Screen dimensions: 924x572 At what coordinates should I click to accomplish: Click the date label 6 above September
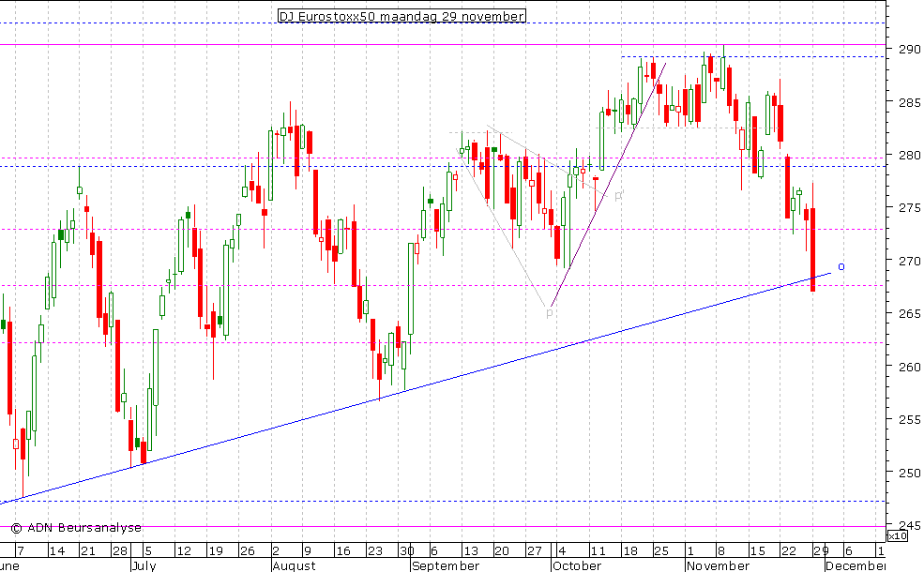pos(434,550)
